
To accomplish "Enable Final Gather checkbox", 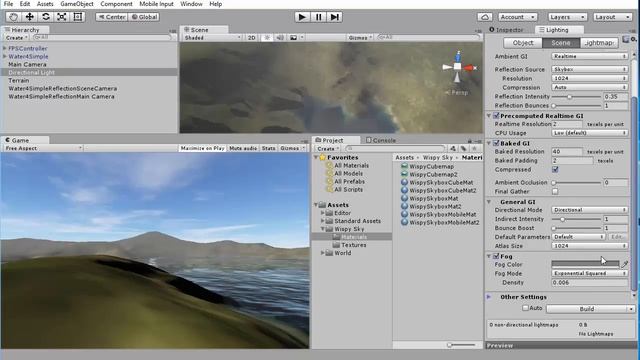I will tap(555, 191).
